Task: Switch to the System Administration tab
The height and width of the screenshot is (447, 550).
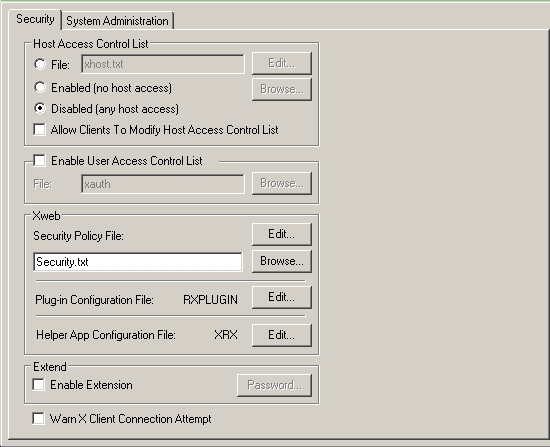Action: click(118, 21)
